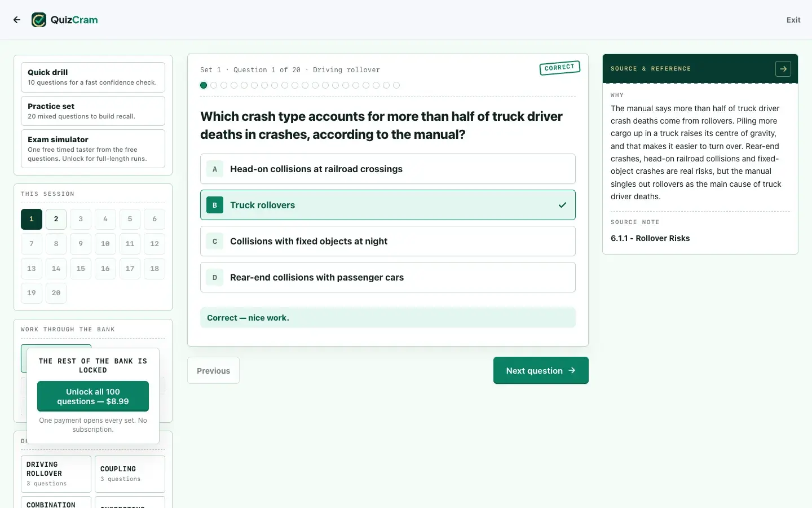812x508 pixels.
Task: Click the Exit link
Action: click(793, 20)
